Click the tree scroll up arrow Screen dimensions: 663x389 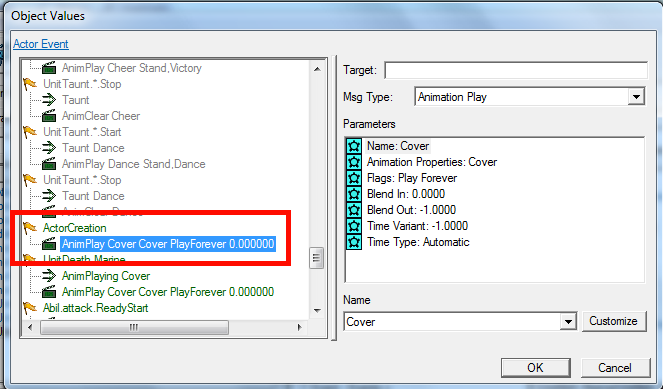317,69
